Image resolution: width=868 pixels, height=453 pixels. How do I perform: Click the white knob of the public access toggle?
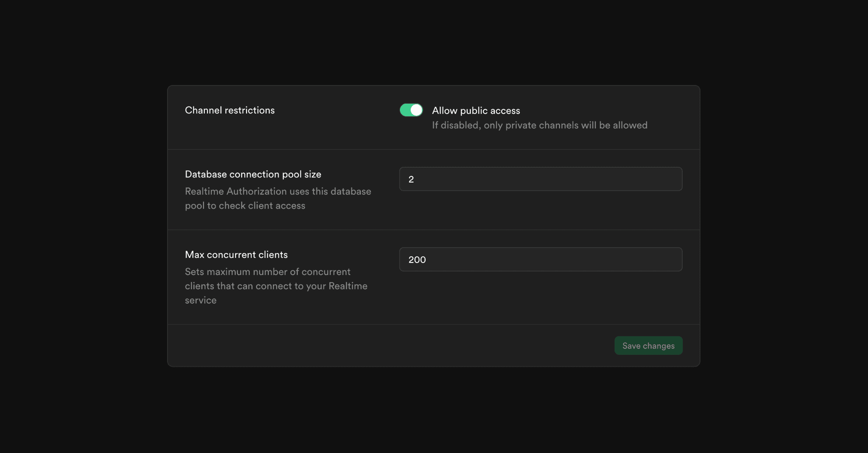click(x=416, y=110)
